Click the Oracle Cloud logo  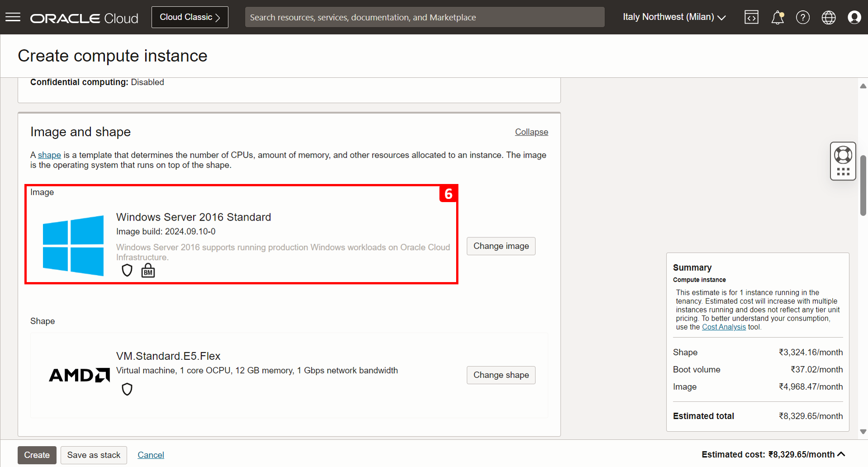tap(84, 18)
